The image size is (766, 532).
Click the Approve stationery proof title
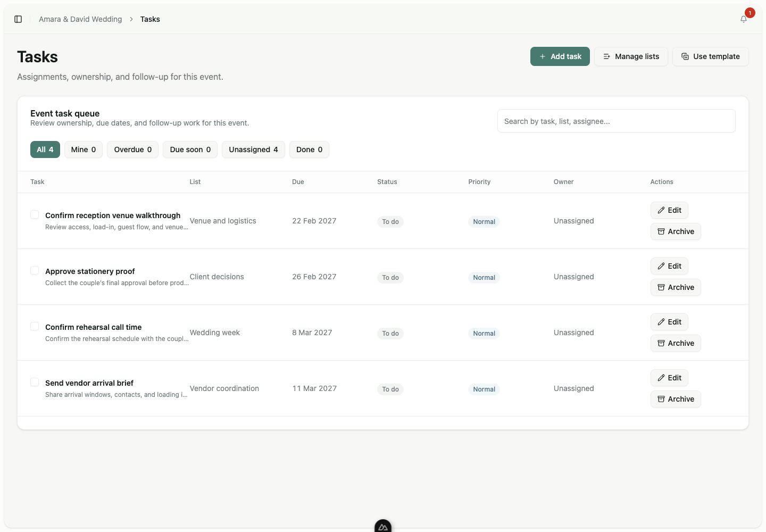(x=90, y=271)
